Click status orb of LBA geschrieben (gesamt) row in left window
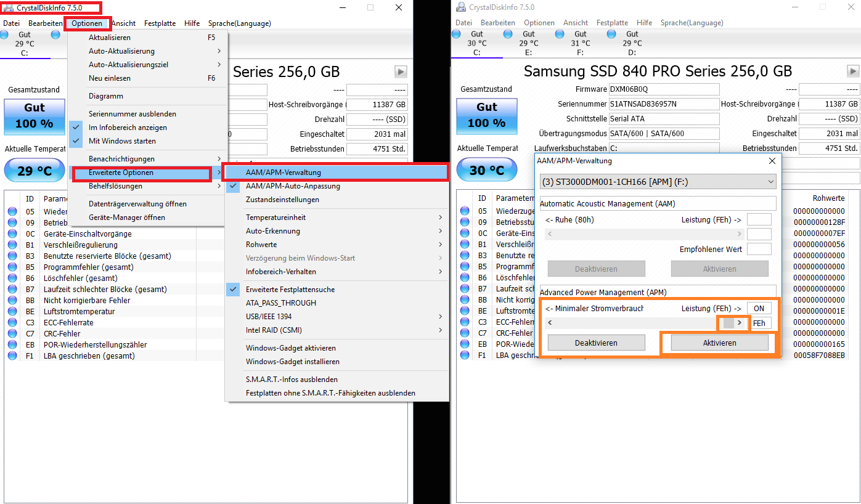 click(12, 356)
